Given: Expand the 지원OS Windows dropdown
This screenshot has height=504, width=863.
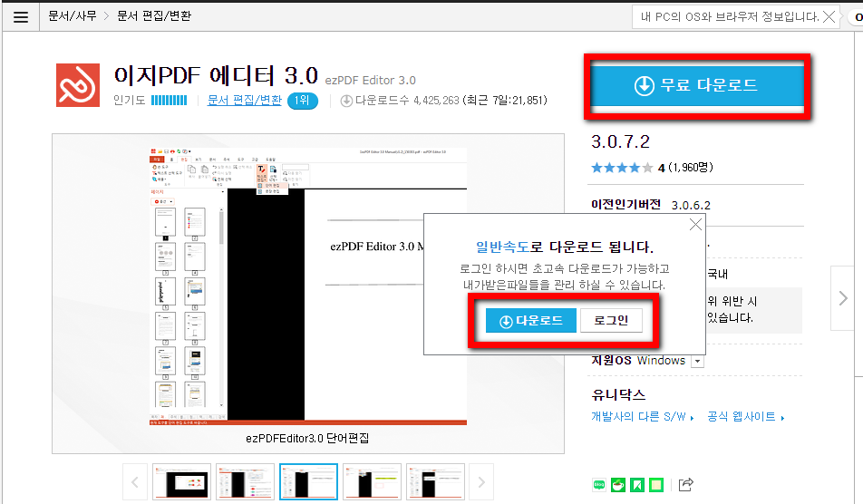Looking at the screenshot, I should click(x=697, y=362).
